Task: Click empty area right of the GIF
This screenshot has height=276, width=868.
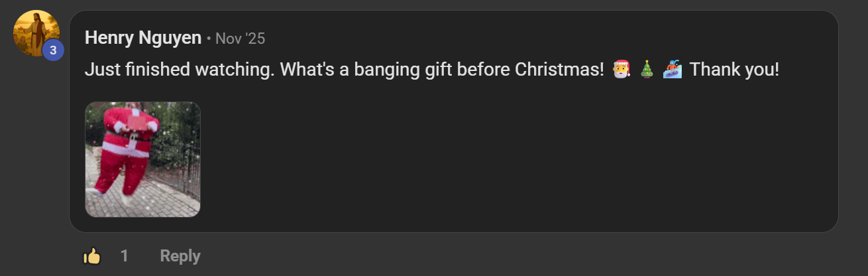Action: pyautogui.click(x=464, y=159)
